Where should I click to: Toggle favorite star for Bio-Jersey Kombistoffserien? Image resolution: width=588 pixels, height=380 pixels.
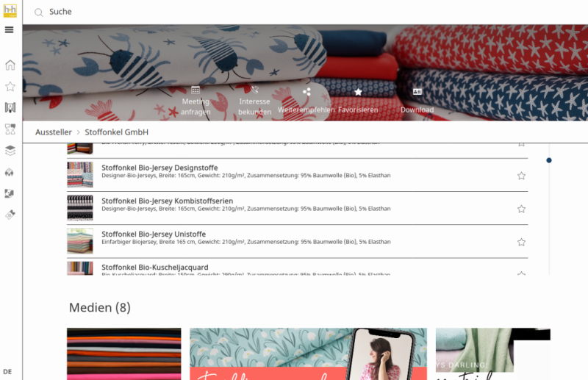click(x=521, y=209)
